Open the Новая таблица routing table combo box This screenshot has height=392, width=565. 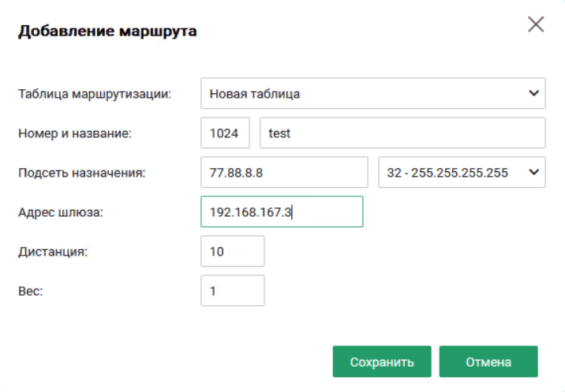363,94
